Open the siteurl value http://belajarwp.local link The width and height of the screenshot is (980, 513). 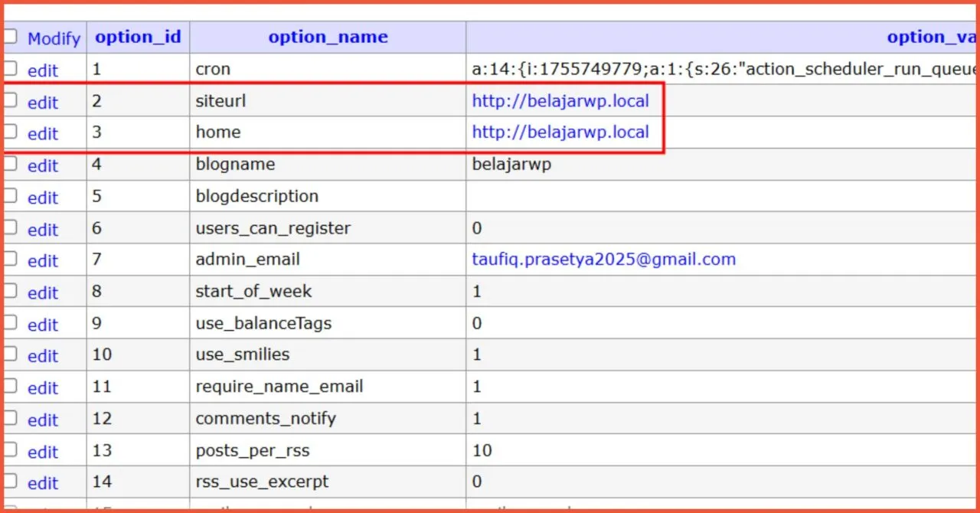[x=560, y=101]
